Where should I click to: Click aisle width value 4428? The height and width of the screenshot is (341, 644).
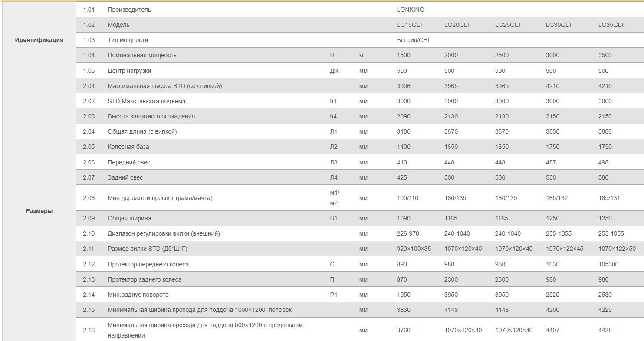[605, 330]
